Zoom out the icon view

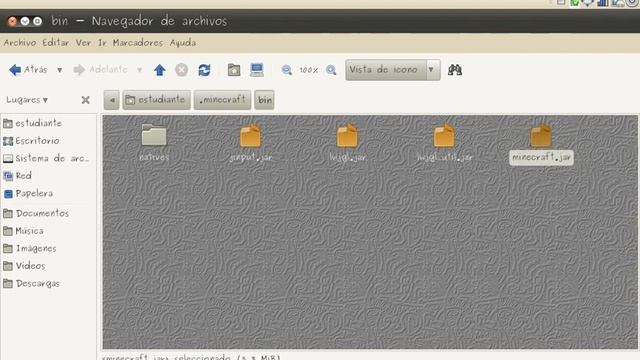pyautogui.click(x=287, y=70)
